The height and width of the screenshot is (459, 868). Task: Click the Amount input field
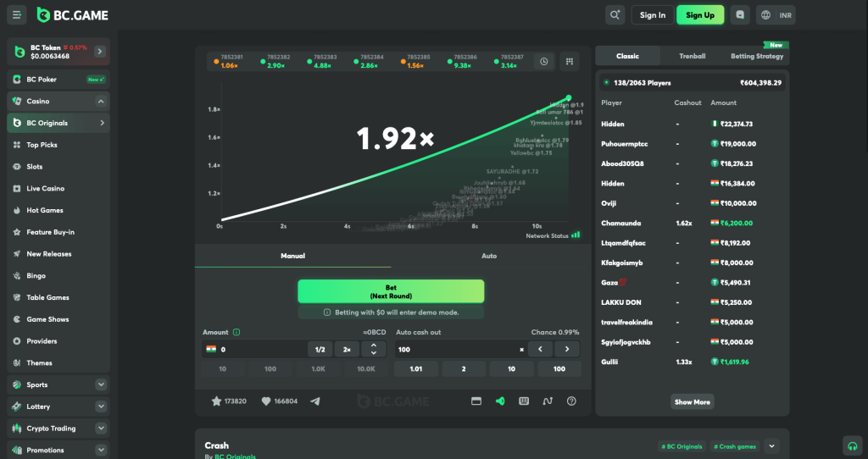[254, 350]
